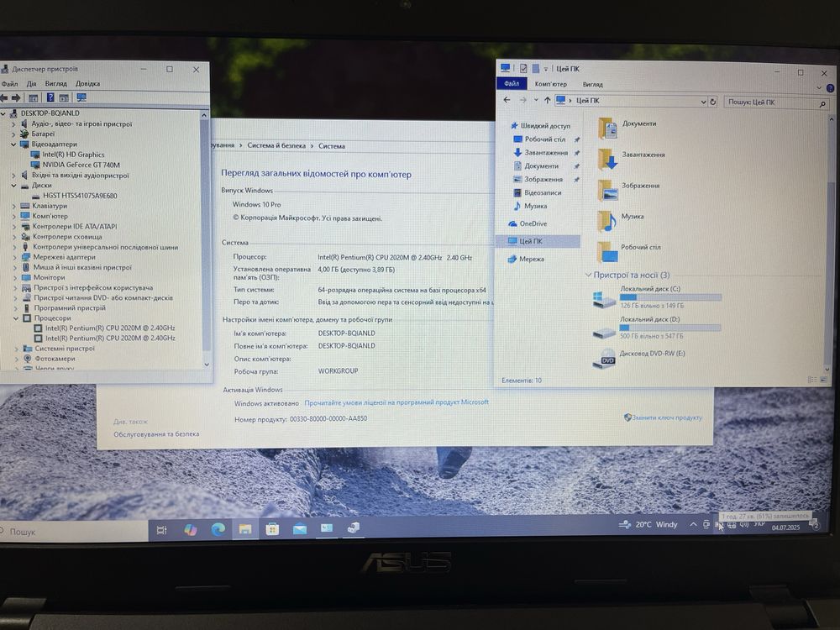Open Комп'ютер tab in File Explorer
The height and width of the screenshot is (630, 840).
point(550,84)
